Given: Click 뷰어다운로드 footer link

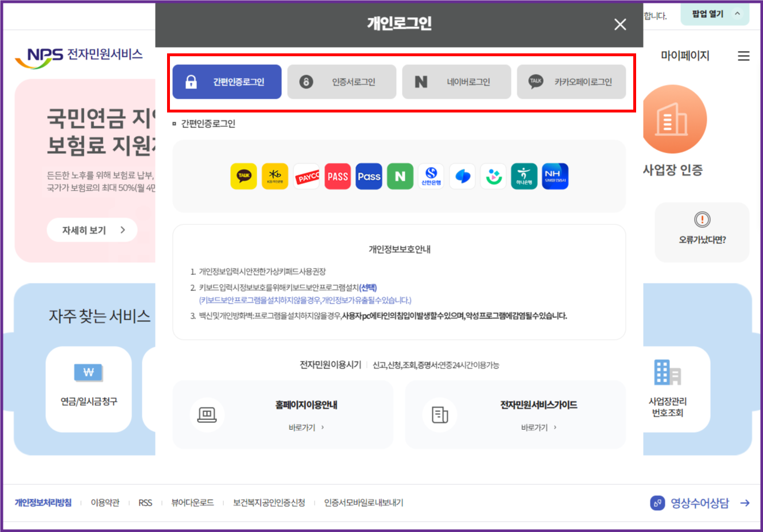Looking at the screenshot, I should click(192, 503).
